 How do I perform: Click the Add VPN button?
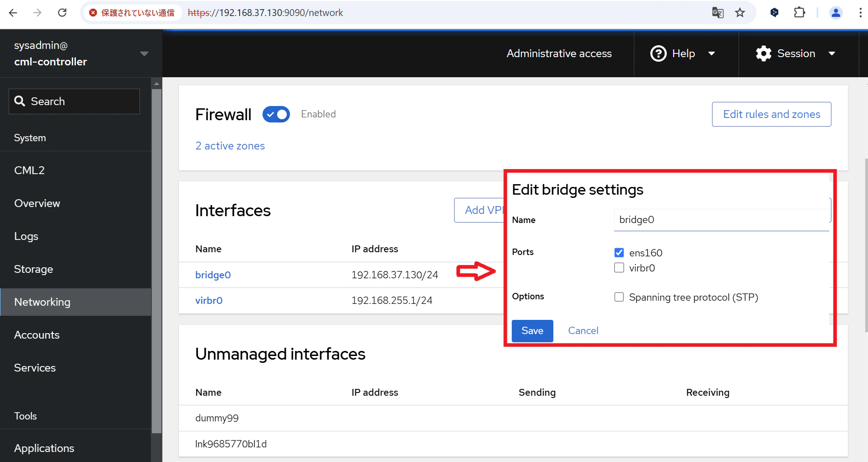[479, 210]
